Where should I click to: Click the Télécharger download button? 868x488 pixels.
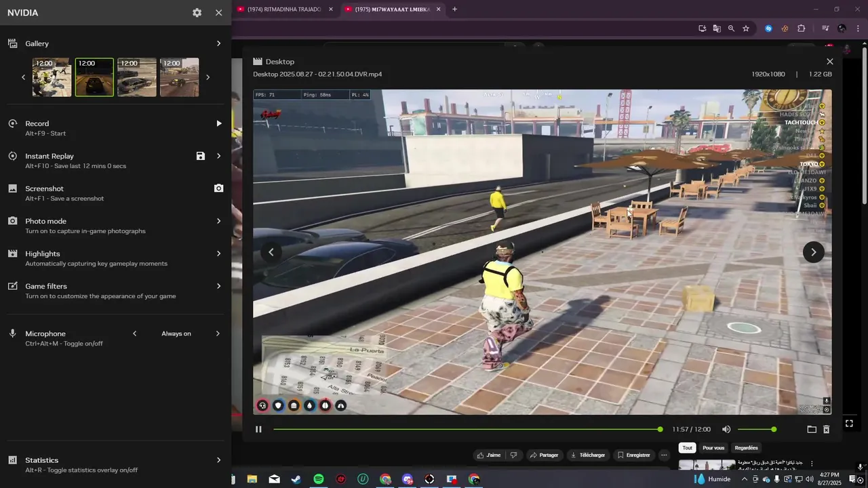click(x=587, y=455)
